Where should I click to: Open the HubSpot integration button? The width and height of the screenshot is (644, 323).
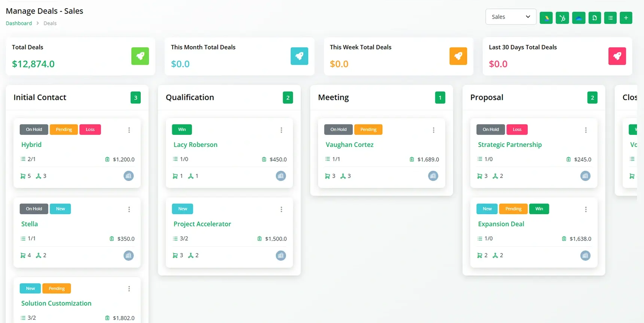[x=562, y=18]
